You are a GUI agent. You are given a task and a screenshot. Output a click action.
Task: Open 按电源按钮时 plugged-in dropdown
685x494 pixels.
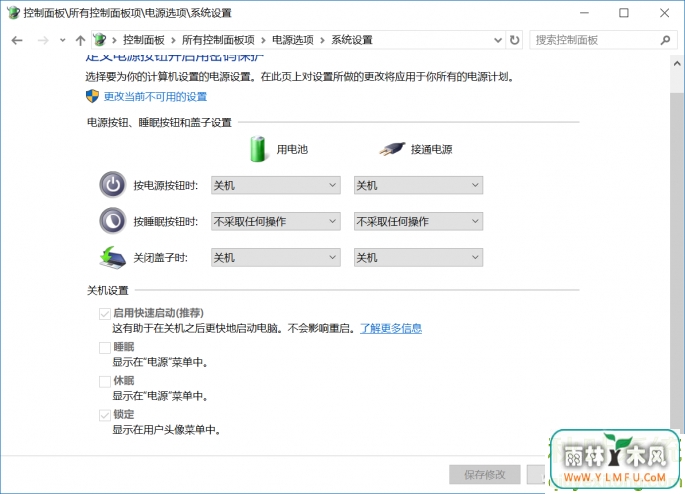419,185
